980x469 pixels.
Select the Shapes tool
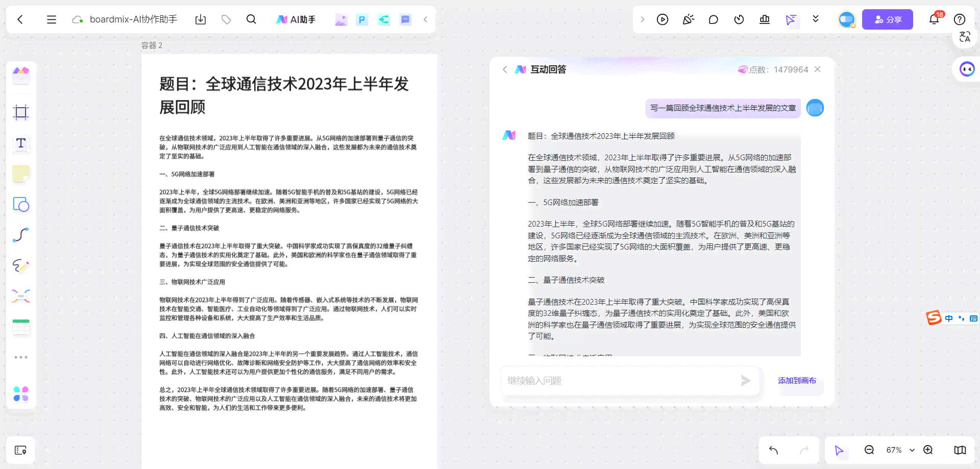[x=21, y=205]
